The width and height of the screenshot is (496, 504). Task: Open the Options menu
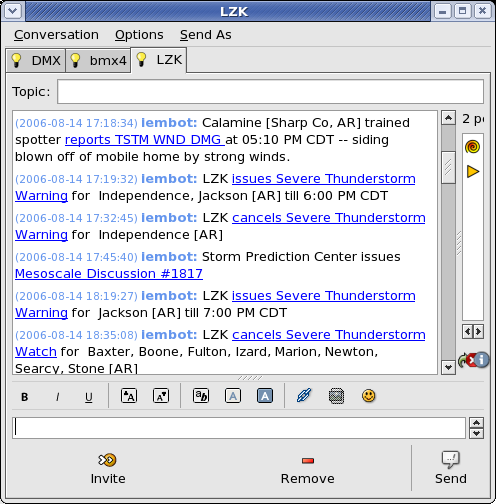coord(139,35)
